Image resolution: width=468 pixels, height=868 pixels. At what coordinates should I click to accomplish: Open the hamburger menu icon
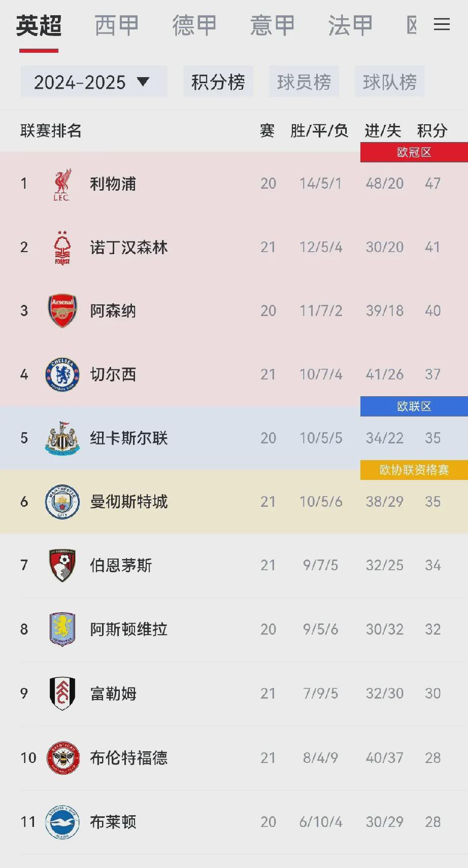click(442, 24)
